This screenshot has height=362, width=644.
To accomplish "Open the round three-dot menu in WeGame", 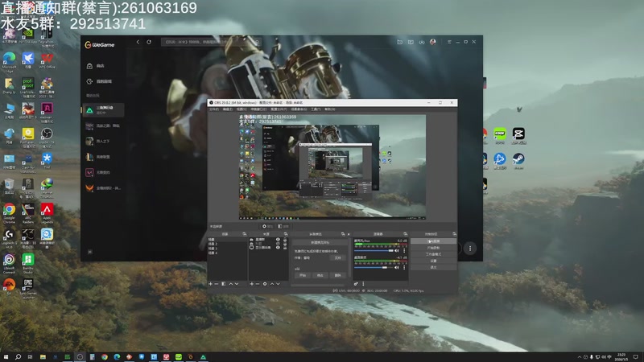I will [471, 248].
